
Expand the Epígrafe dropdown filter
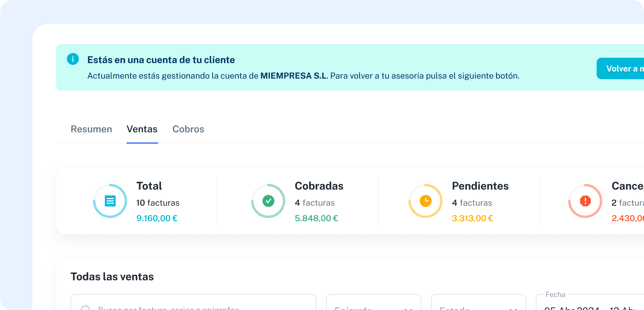tap(373, 307)
